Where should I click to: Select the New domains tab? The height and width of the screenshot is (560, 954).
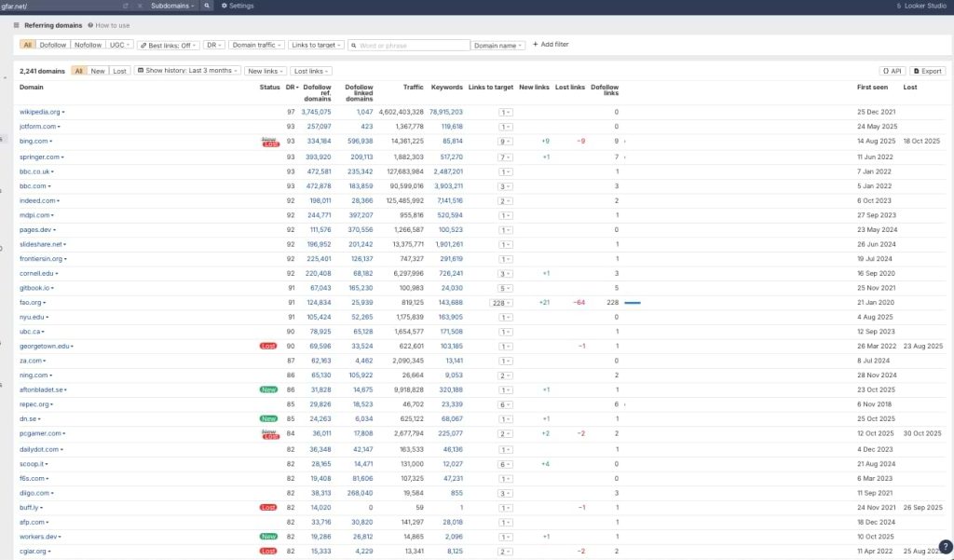[98, 71]
